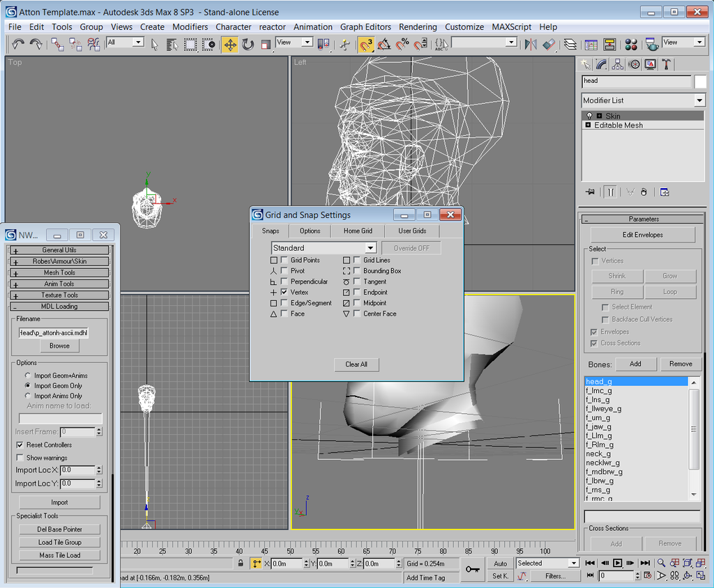Open the Curve Editor icon
Image resolution: width=714 pixels, height=588 pixels.
(x=591, y=45)
